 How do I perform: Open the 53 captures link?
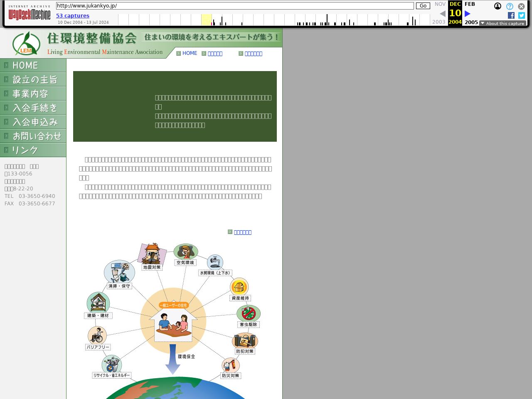click(x=73, y=16)
